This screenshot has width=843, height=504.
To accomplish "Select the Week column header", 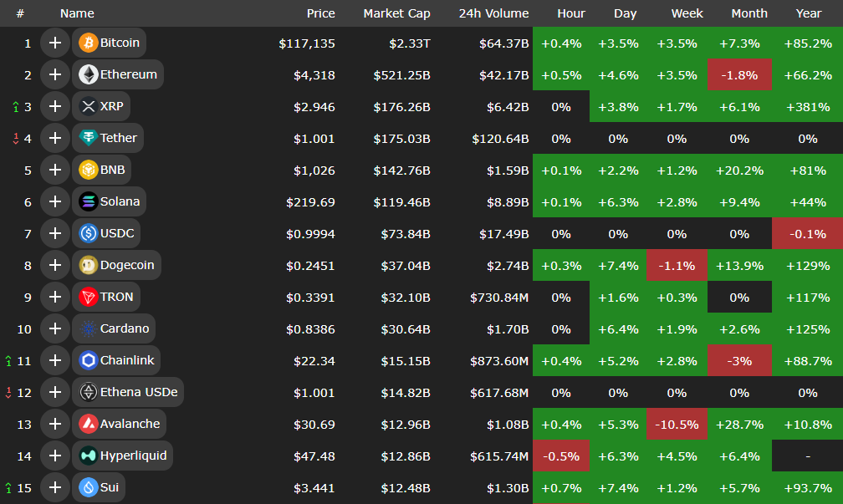I will 687,13.
